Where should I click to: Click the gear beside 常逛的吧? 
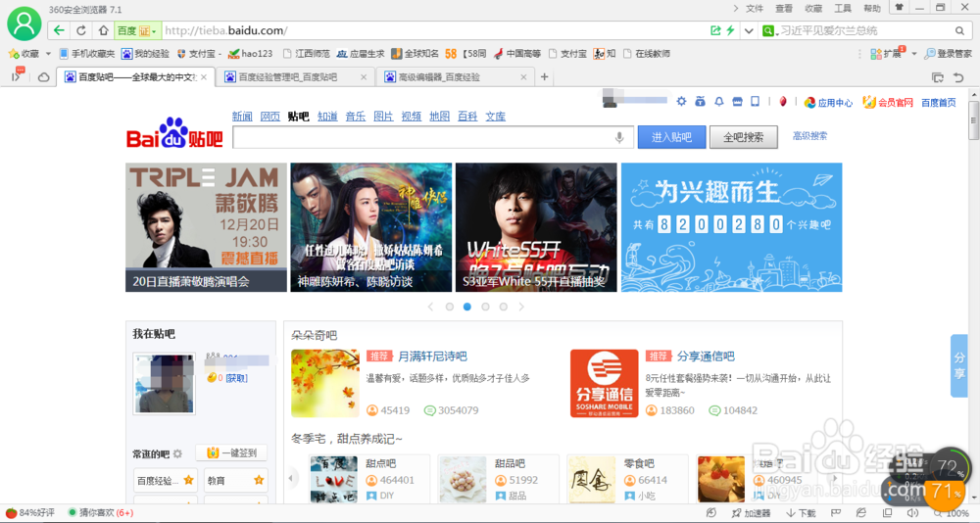tap(177, 453)
